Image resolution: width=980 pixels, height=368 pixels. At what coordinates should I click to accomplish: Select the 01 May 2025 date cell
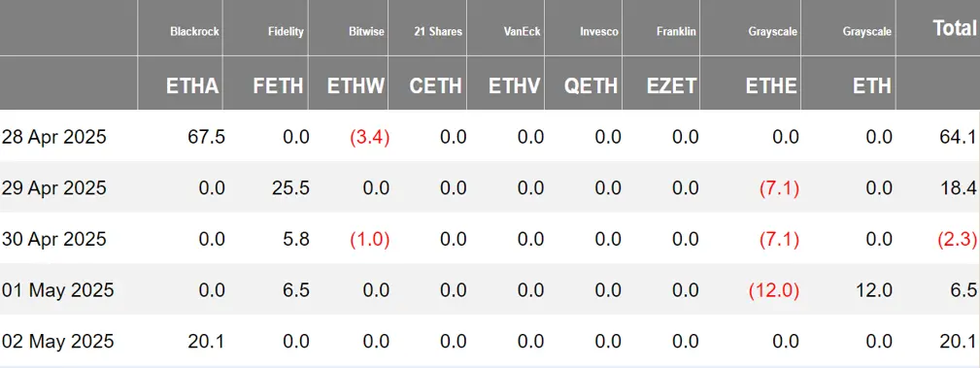coord(57,290)
